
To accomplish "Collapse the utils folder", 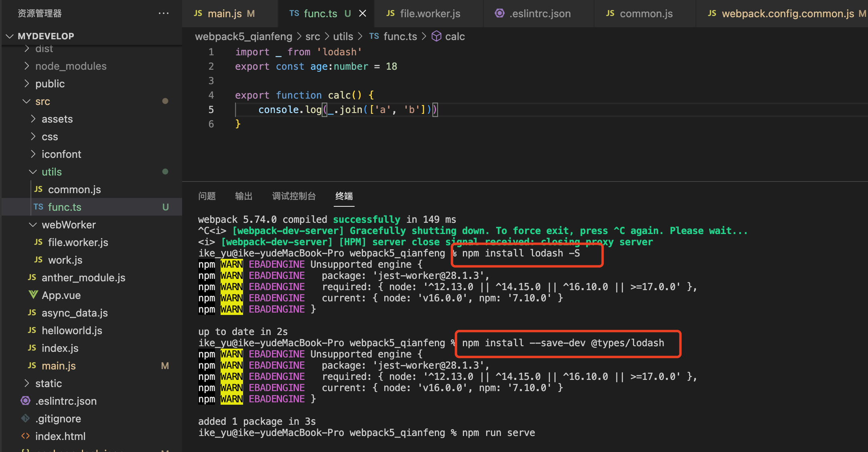I will click(33, 172).
